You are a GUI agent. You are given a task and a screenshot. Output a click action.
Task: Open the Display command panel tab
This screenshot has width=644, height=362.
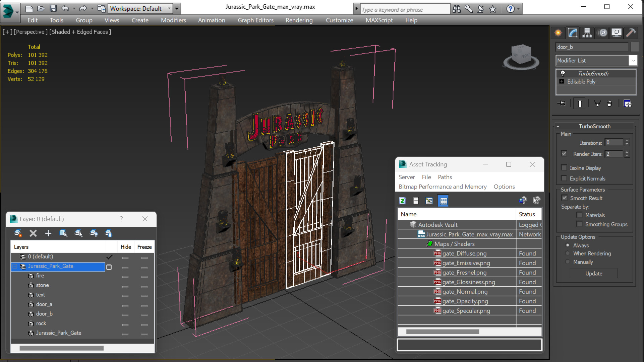617,32
